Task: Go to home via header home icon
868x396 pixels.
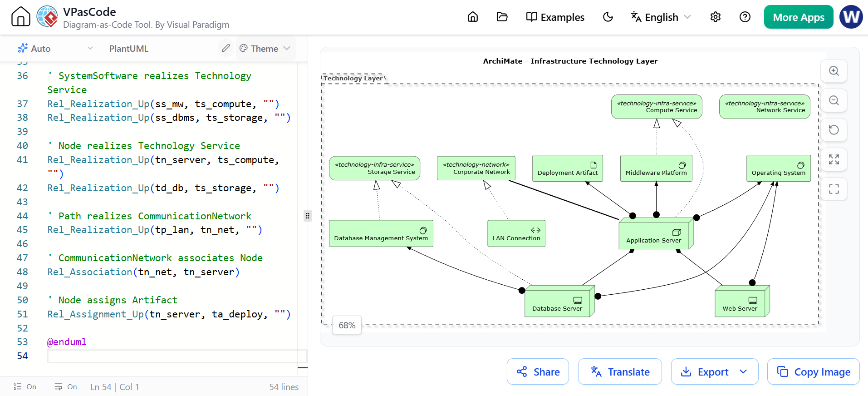Action: (473, 17)
